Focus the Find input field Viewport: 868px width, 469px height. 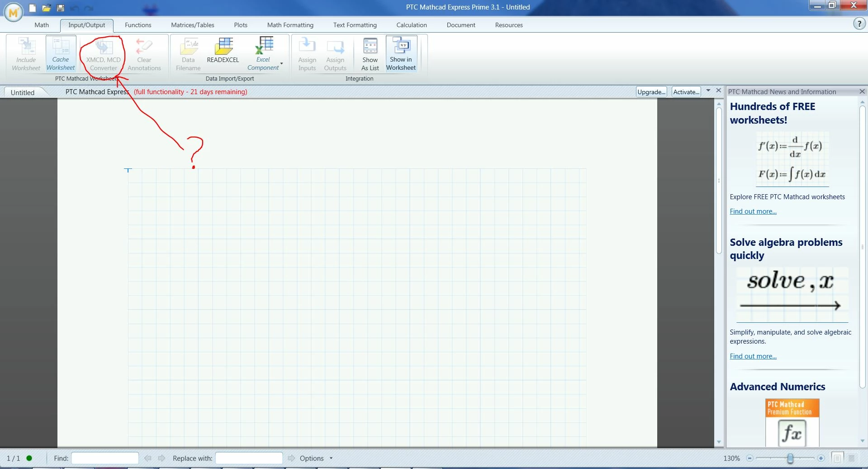[105, 458]
